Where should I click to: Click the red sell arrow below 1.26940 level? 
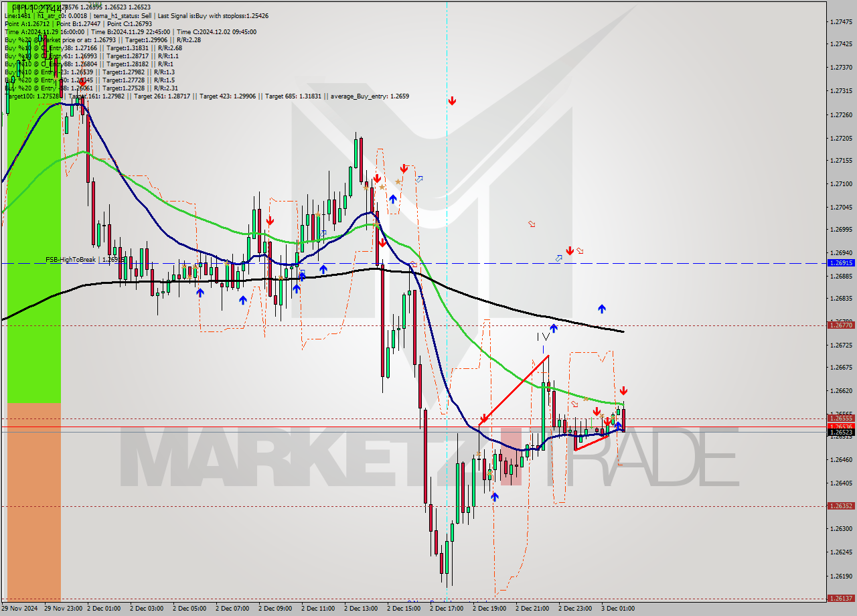569,250
